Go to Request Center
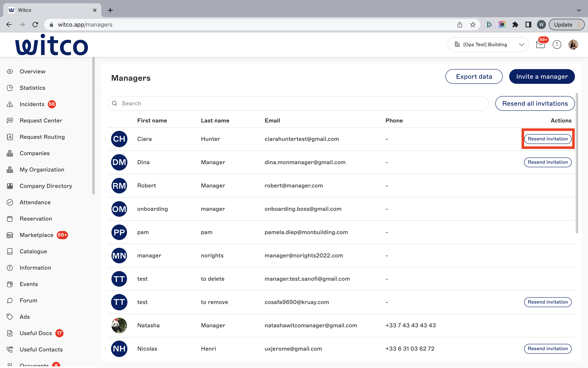588x368 pixels. tap(41, 120)
